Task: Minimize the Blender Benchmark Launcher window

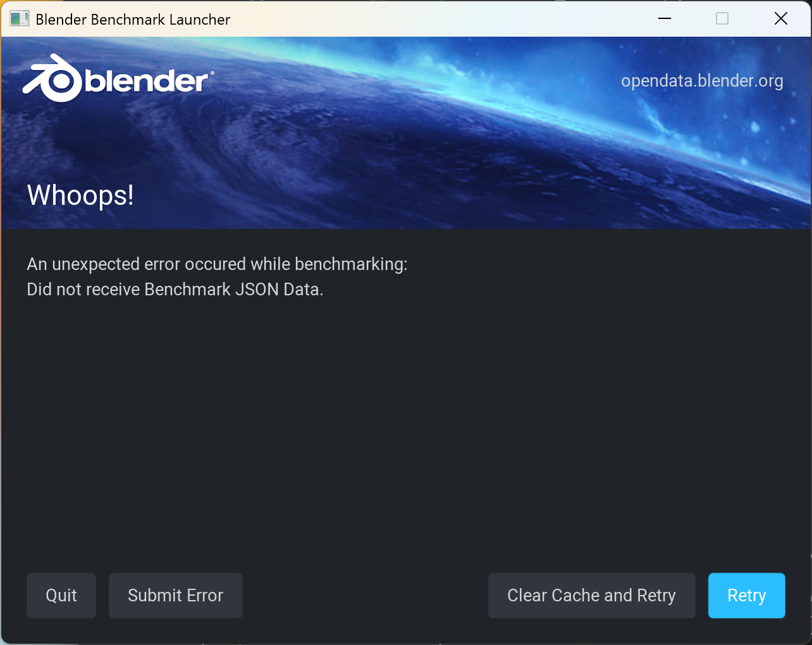Action: 665,19
